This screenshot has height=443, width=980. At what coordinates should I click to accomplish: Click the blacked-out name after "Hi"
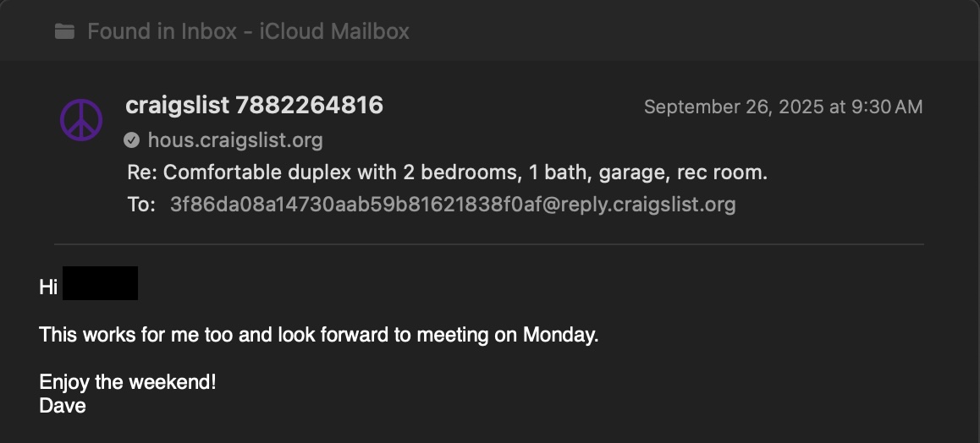tap(100, 284)
